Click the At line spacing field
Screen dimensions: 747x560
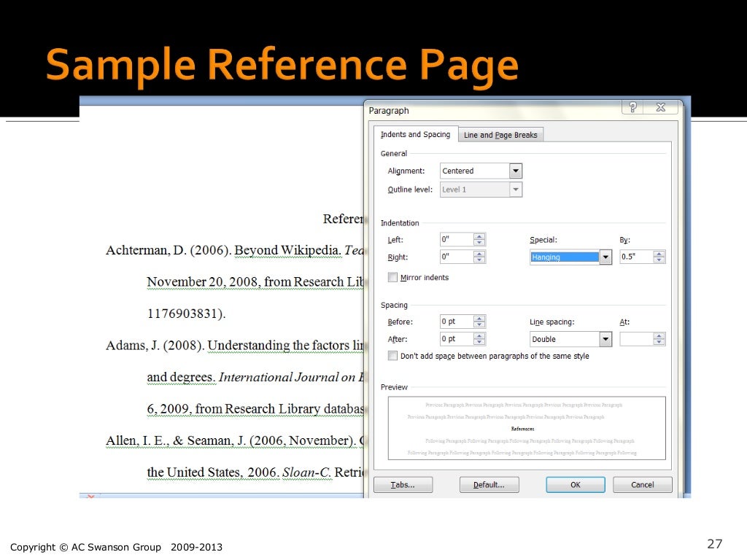636,339
